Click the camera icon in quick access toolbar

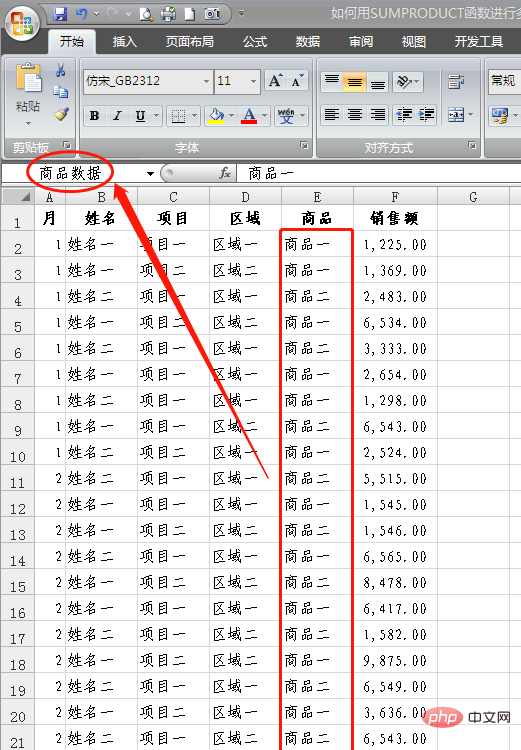[x=211, y=14]
